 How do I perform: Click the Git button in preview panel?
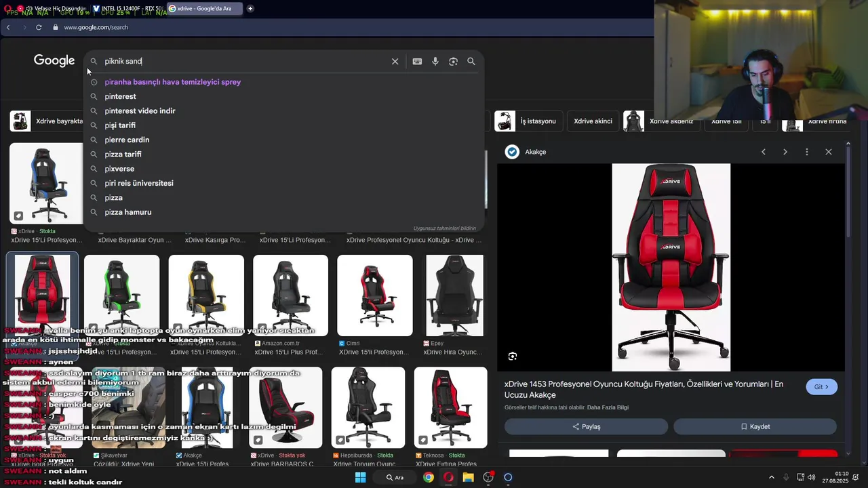821,387
